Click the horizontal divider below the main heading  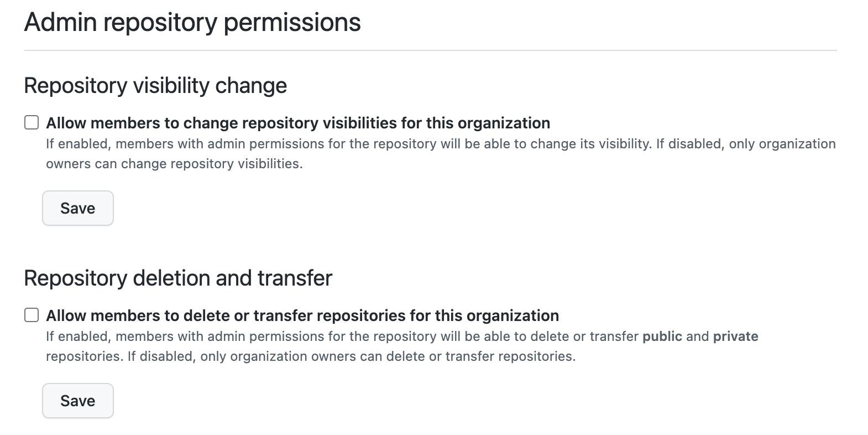430,50
